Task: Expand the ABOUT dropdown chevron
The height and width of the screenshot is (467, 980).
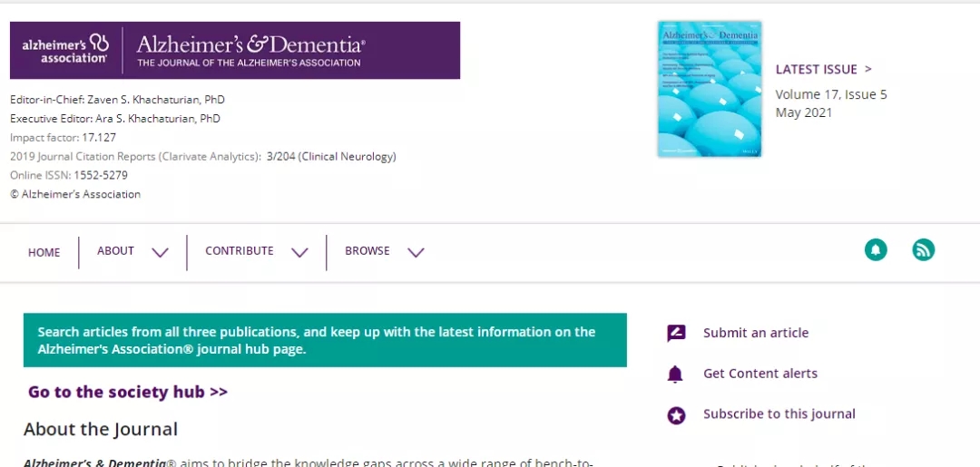Action: pyautogui.click(x=160, y=252)
